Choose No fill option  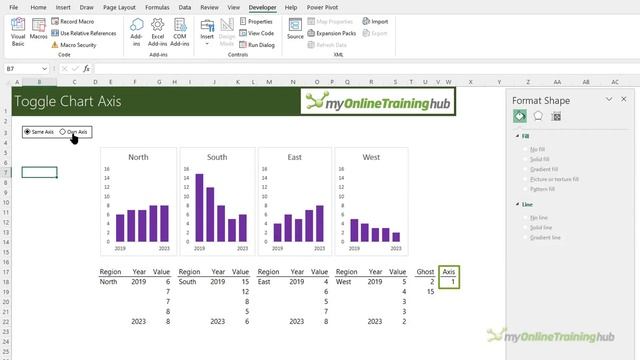[x=534, y=149]
